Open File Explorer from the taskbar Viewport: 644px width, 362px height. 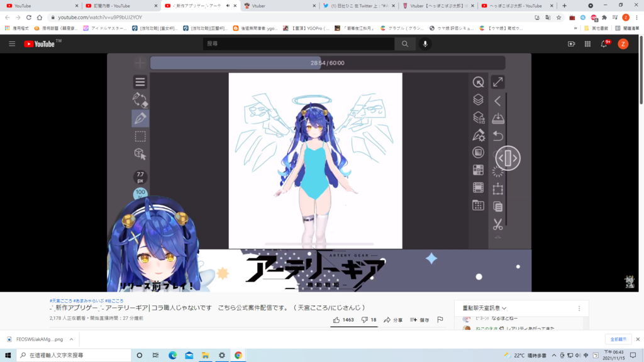[206, 356]
